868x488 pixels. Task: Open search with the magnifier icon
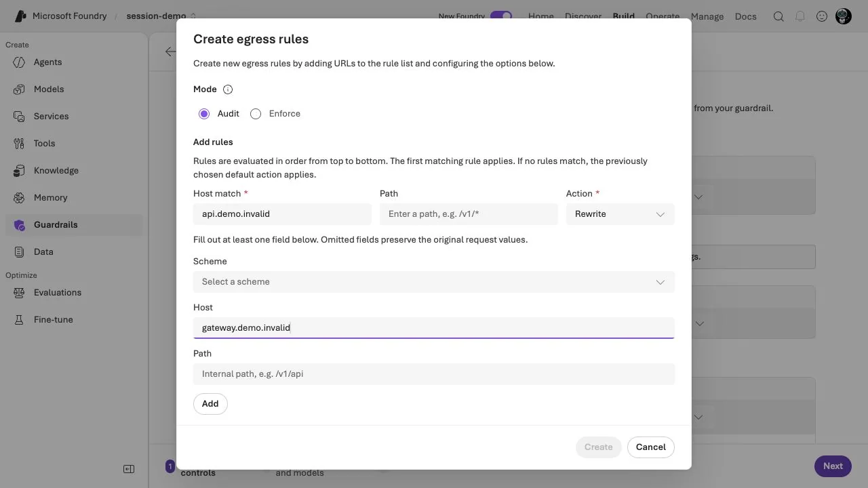[778, 16]
